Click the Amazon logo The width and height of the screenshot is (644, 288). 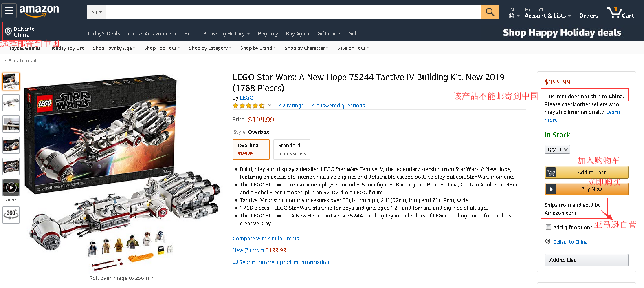[x=39, y=11]
